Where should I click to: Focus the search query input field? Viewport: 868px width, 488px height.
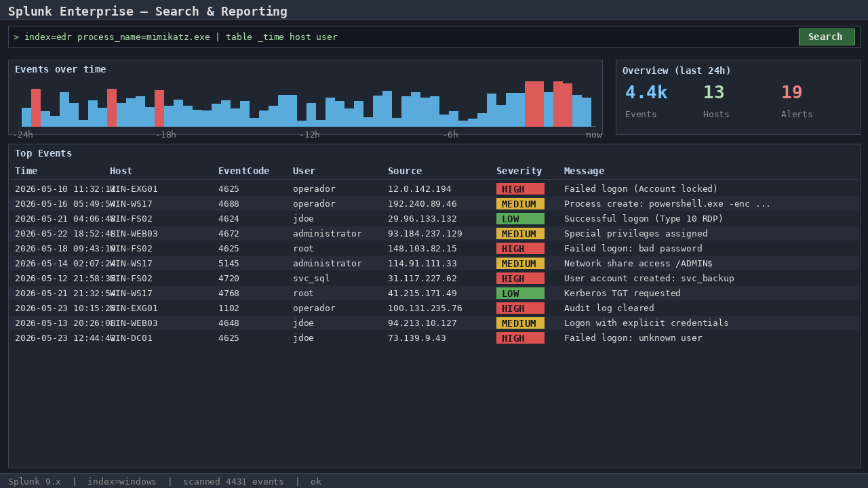[403, 37]
